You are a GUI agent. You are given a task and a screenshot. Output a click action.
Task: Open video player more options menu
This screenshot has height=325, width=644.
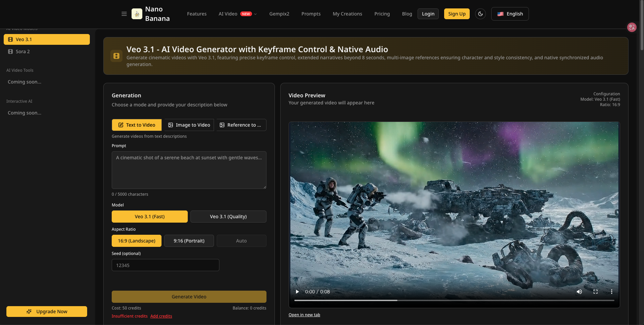(x=611, y=292)
